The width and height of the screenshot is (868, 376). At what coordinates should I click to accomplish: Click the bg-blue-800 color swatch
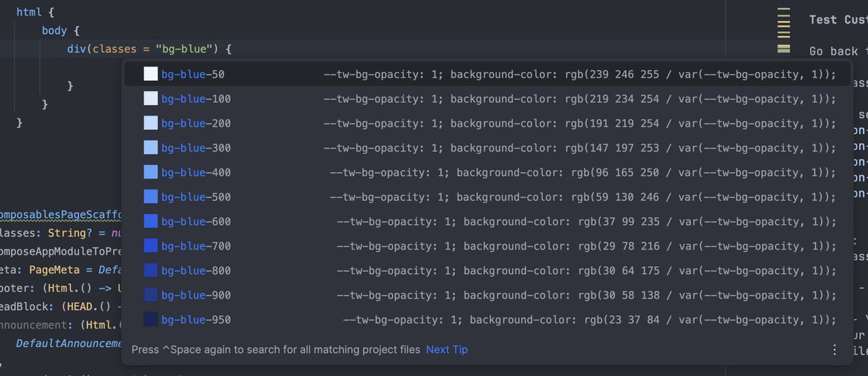(x=150, y=270)
